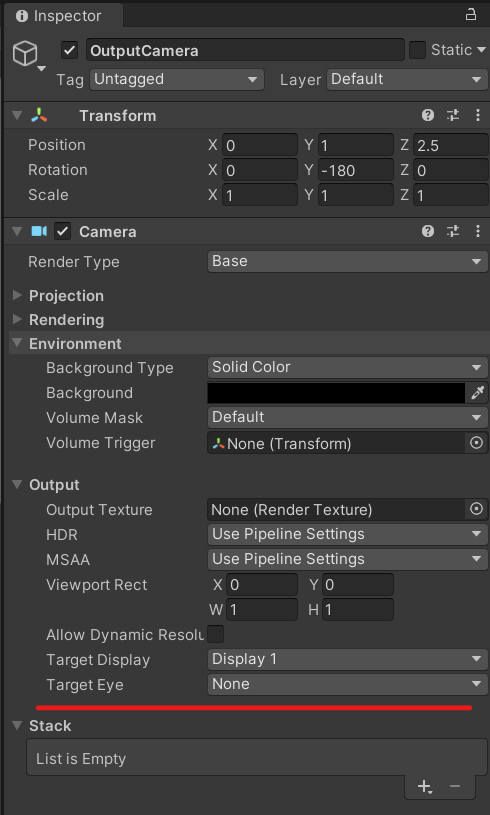Open Transform component help reference
Viewport: 490px width, 815px height.
428,115
